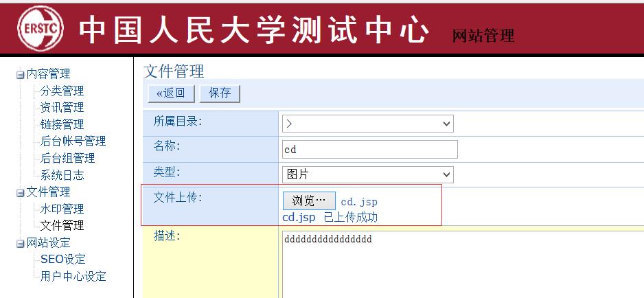
Task: Open 系统日志 in the sidebar
Action: [62, 176]
